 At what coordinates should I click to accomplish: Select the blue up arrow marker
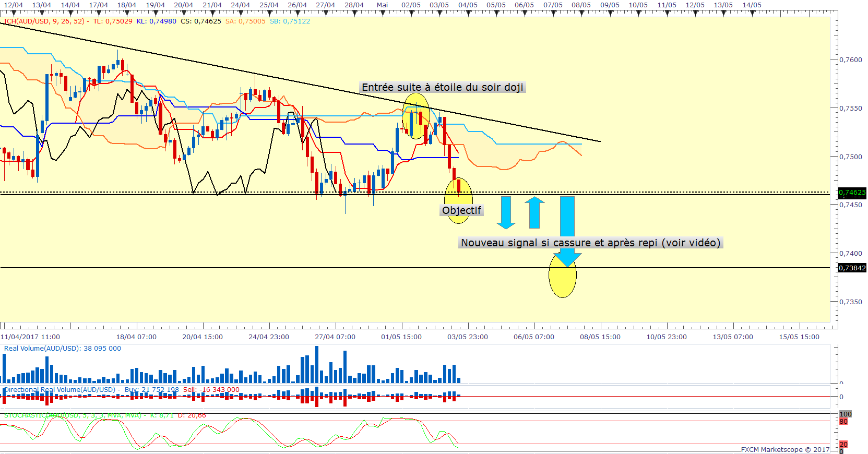[534, 212]
